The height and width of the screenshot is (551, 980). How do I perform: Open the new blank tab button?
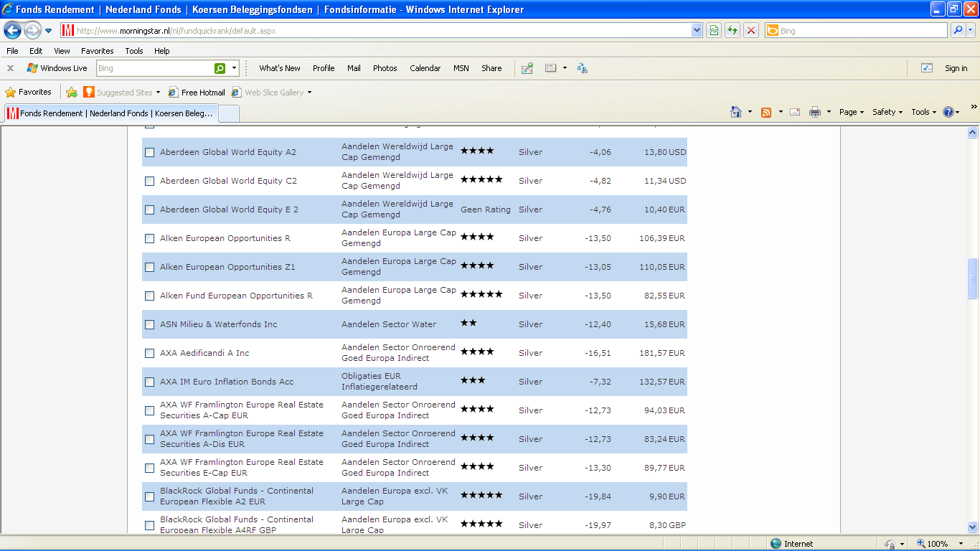[x=229, y=113]
